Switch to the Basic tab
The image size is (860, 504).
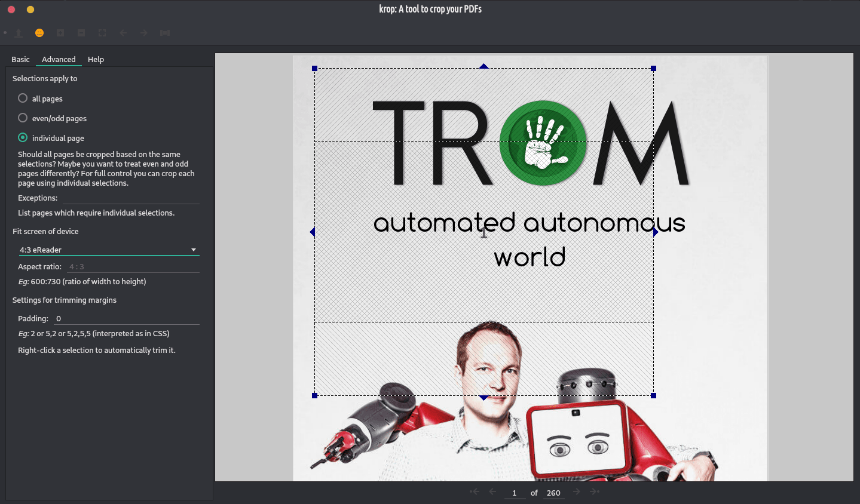pyautogui.click(x=20, y=59)
